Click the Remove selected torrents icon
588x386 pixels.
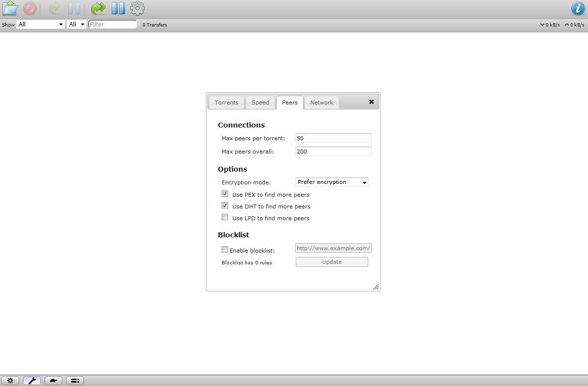coord(29,8)
